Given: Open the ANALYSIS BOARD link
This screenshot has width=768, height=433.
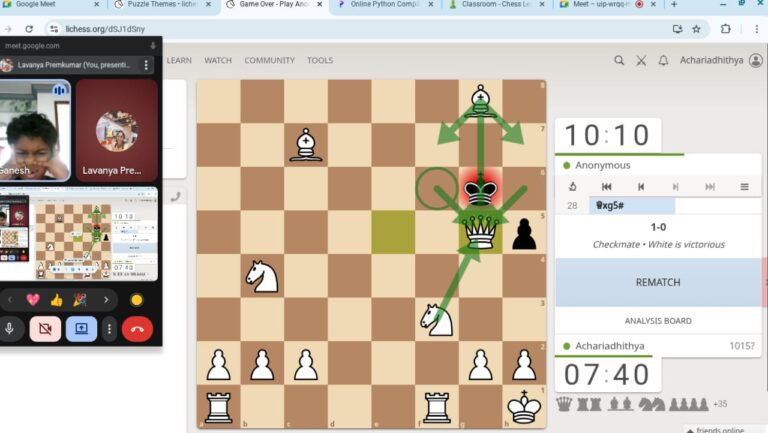Looking at the screenshot, I should point(657,321).
